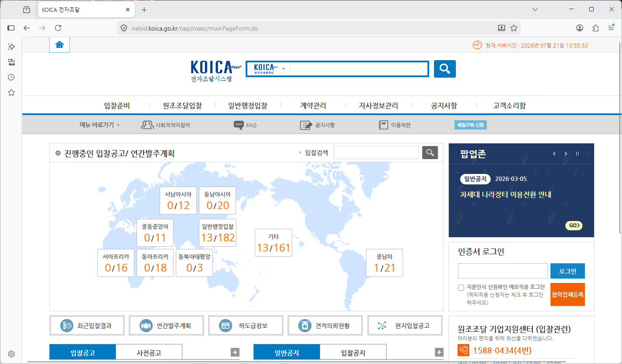Viewport: 622px width, 364px height.
Task: Open the 고객소리함 menu
Action: tap(509, 105)
